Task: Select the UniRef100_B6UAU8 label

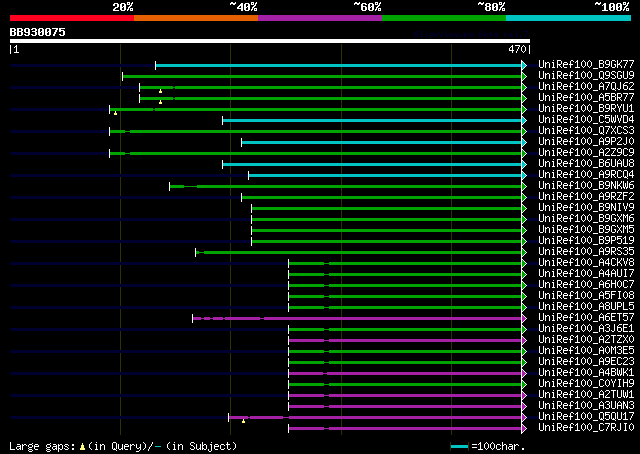Action: [586, 163]
